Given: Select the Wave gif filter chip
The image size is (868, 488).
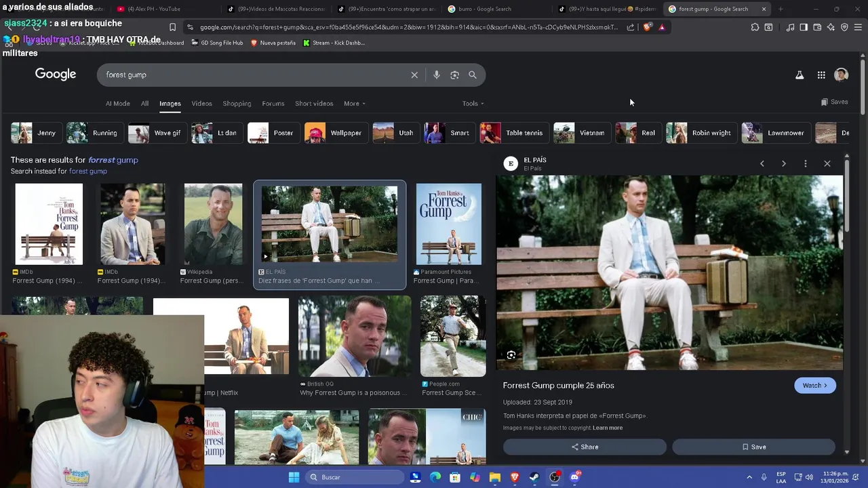Looking at the screenshot, I should [x=158, y=133].
